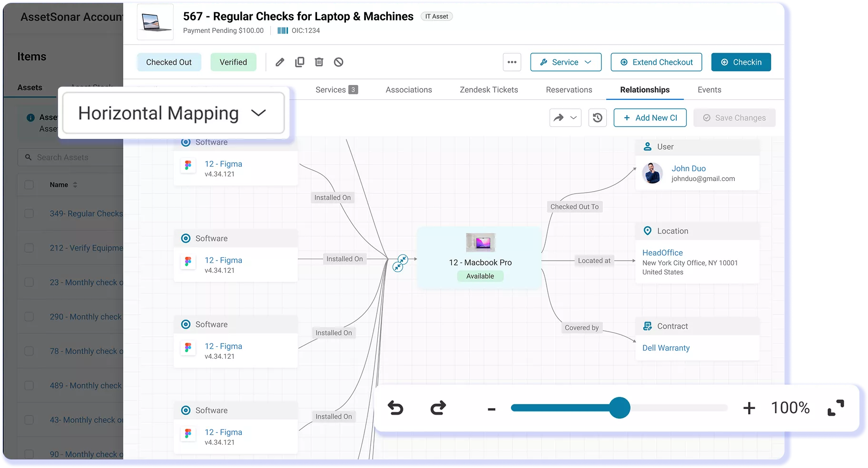Click the minus zoom-out icon
The height and width of the screenshot is (468, 868).
pos(492,409)
